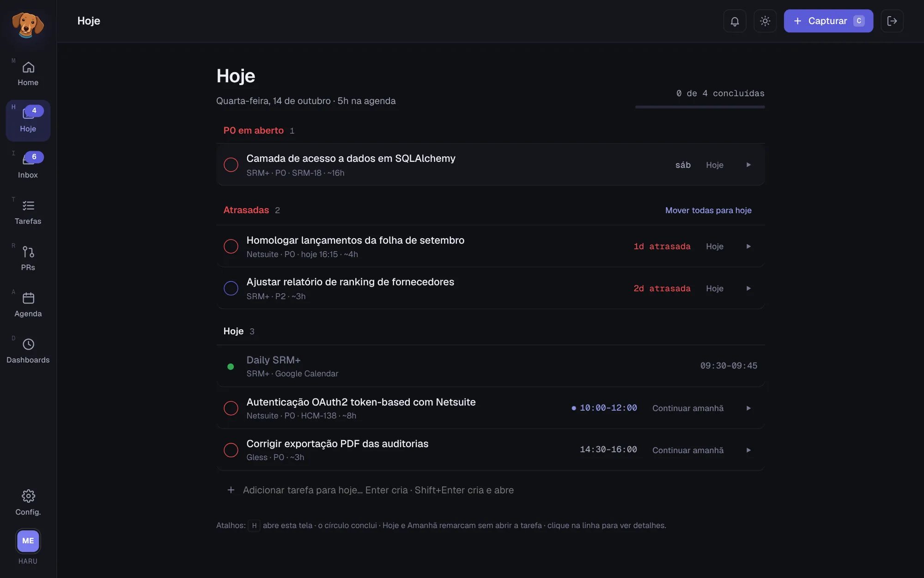Click the ME user avatar
This screenshot has width=924, height=578.
[28, 541]
